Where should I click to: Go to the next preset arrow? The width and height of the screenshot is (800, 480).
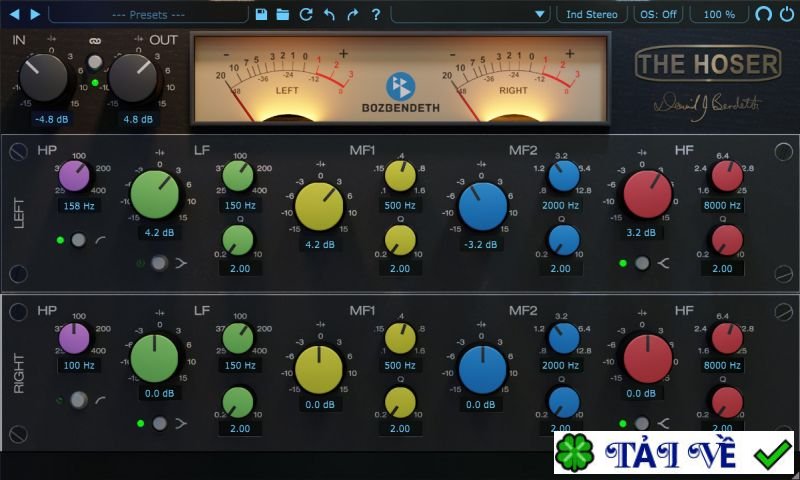coord(35,14)
